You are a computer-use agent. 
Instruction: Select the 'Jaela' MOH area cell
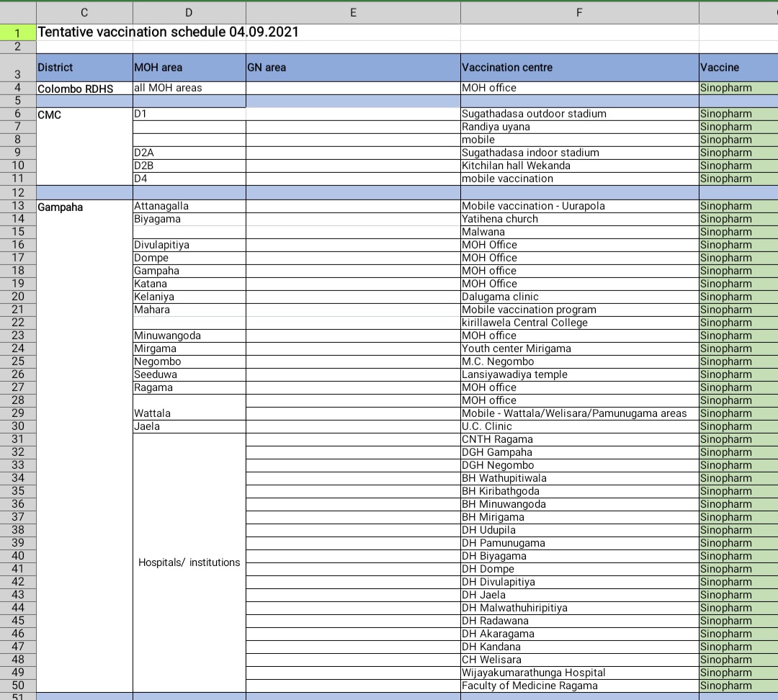pyautogui.click(x=189, y=426)
